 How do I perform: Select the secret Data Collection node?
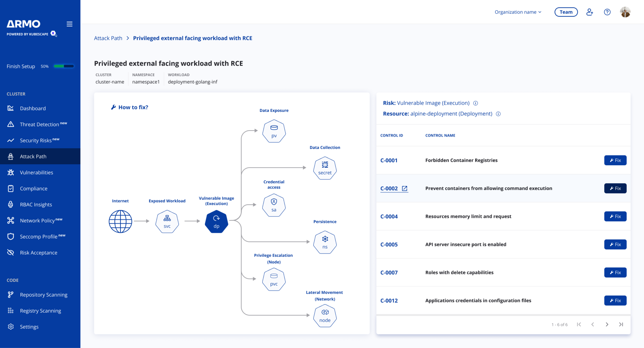pyautogui.click(x=325, y=168)
